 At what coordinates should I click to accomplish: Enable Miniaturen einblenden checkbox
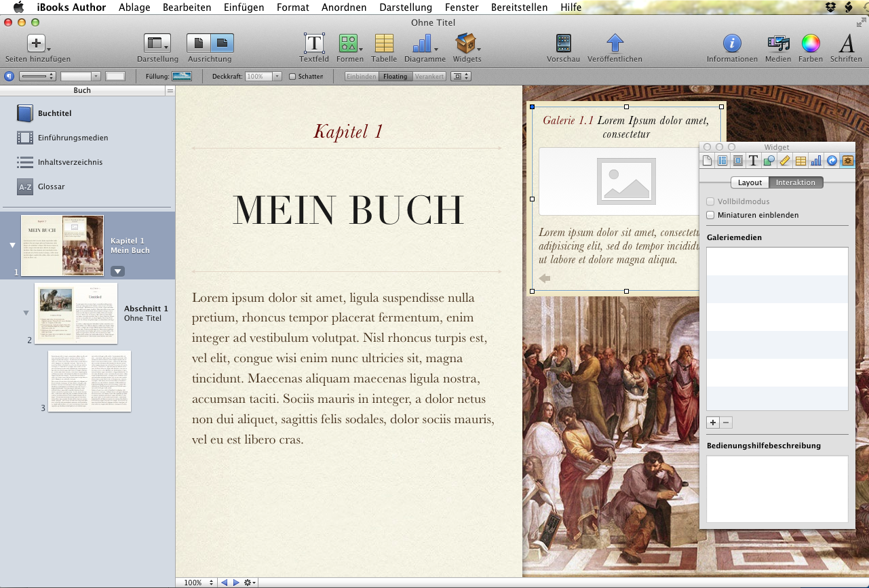[x=711, y=215]
